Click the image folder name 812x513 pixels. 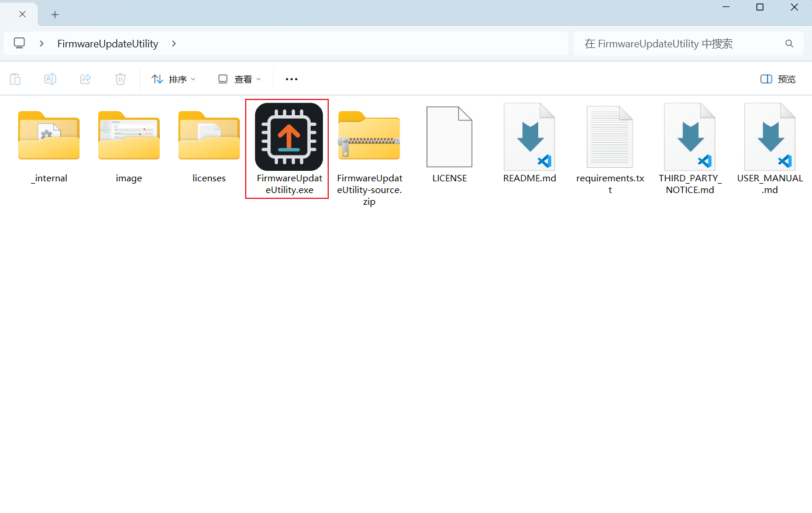click(129, 178)
